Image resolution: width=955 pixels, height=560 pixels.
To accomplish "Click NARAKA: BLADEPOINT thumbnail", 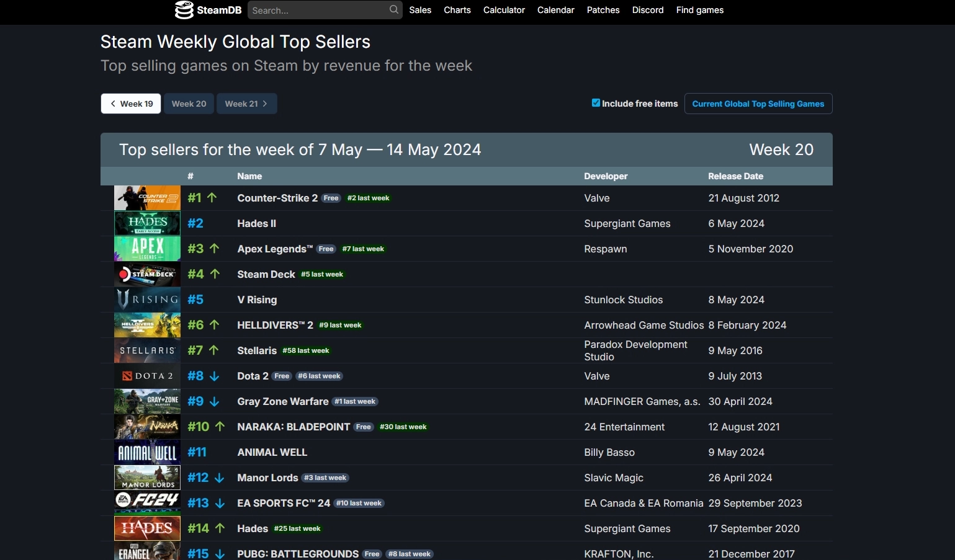I will (147, 427).
